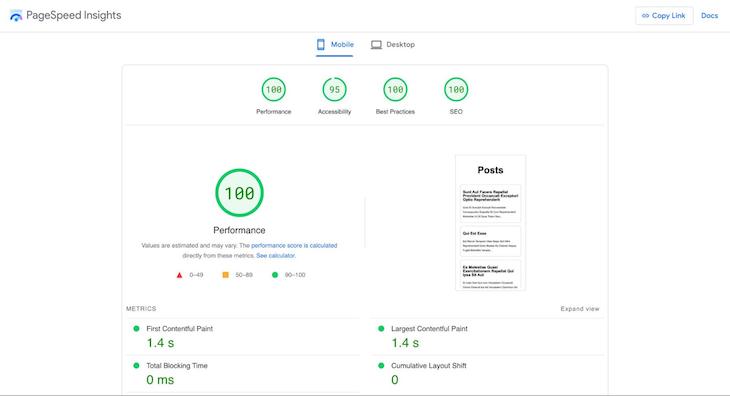730x396 pixels.
Task: Select the Desktop monitor icon
Action: (376, 45)
